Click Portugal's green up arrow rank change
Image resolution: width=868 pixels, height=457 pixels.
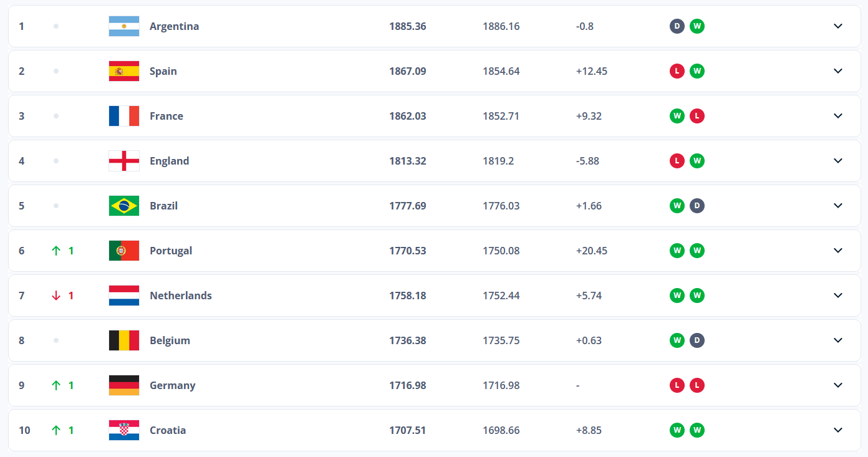point(62,251)
